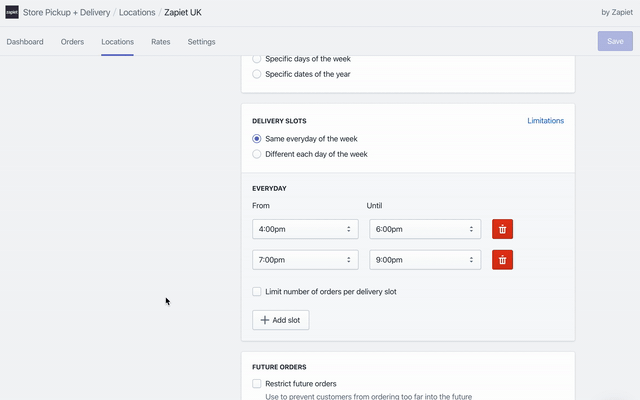Click the Save button
Screen dimensions: 640x400
coord(615,41)
